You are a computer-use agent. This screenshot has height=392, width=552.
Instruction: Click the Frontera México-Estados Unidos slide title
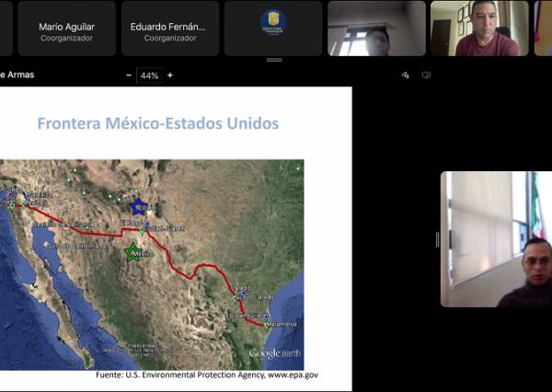(x=157, y=123)
